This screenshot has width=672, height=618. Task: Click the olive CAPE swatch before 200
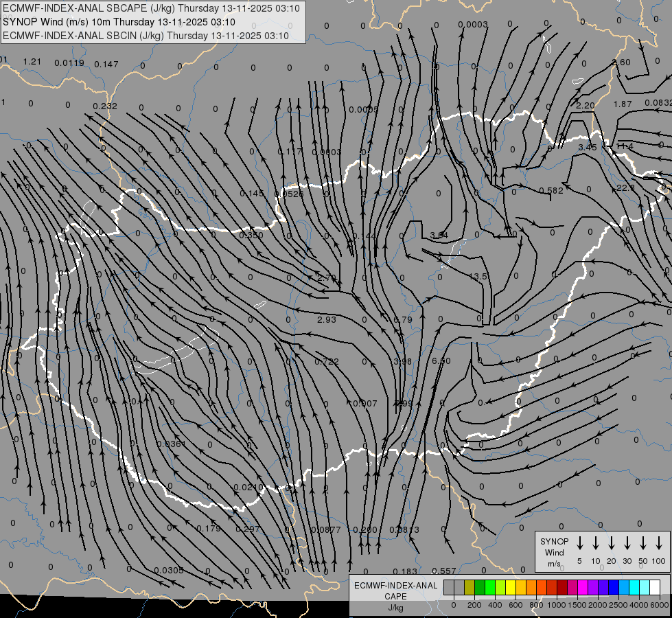[470, 588]
